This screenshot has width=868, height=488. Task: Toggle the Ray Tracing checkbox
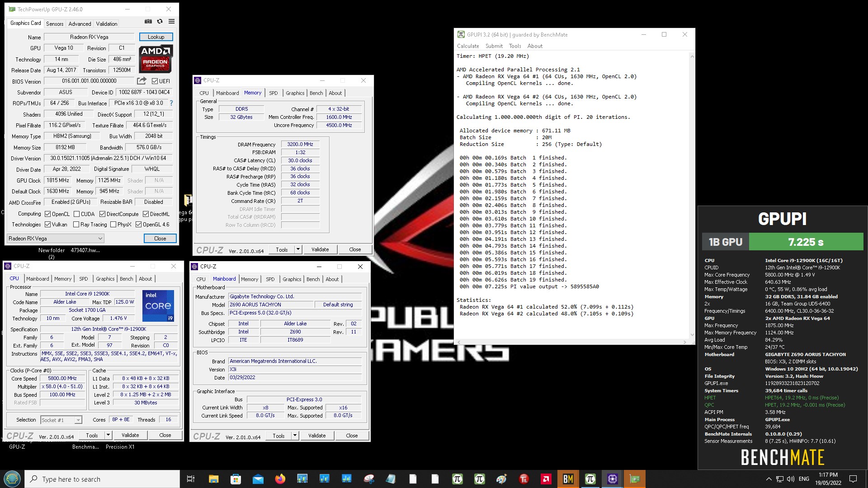[x=76, y=225]
